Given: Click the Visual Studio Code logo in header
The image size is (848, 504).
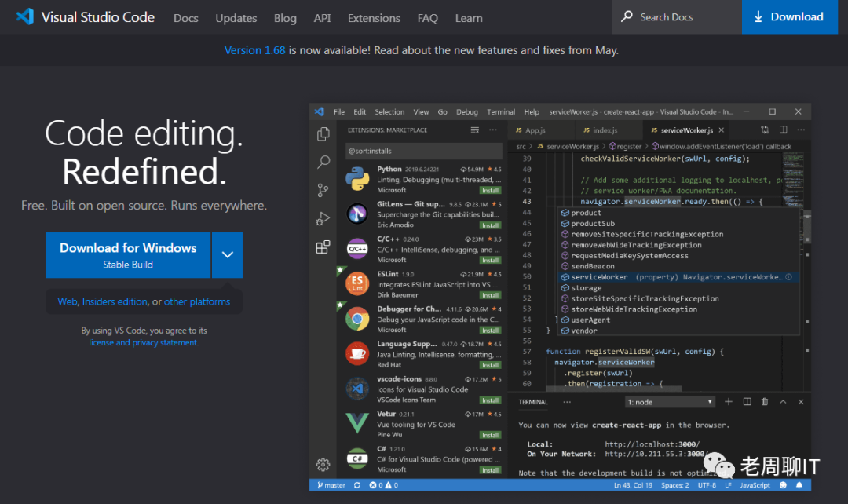Looking at the screenshot, I should [x=25, y=16].
